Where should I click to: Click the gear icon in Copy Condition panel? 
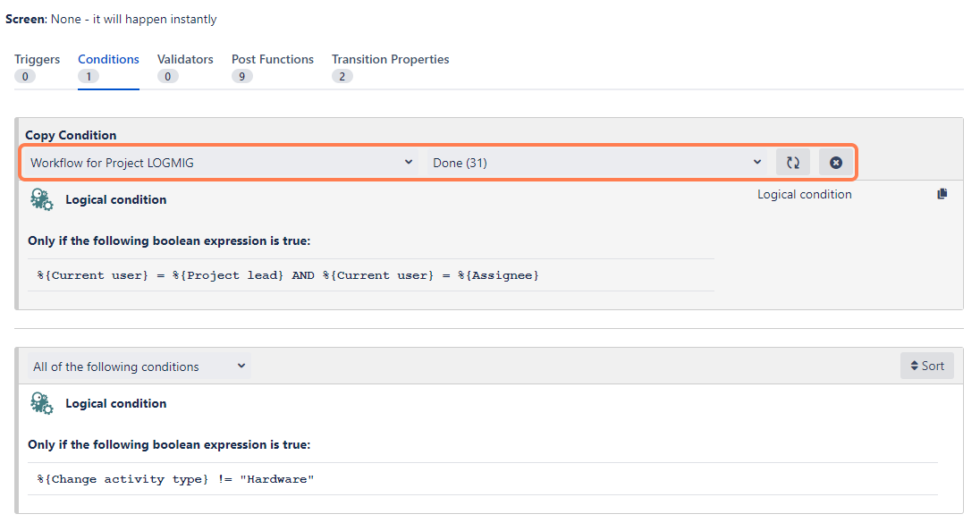pos(41,199)
